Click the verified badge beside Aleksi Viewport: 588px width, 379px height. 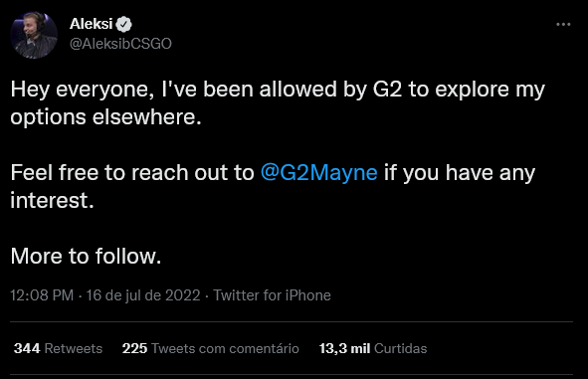pos(123,24)
